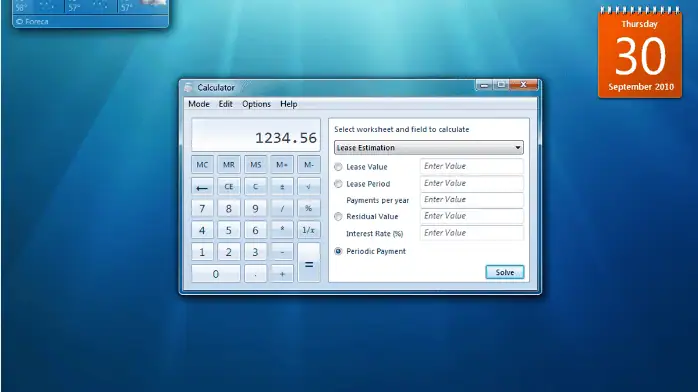Tap the number 3 key
Screen dimensions: 698x392
[x=256, y=252]
